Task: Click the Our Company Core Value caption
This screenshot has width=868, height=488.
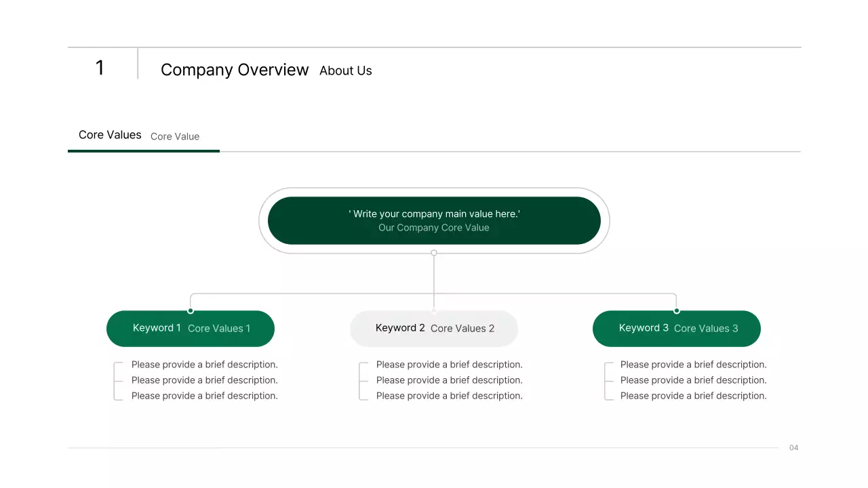Action: [x=434, y=228]
